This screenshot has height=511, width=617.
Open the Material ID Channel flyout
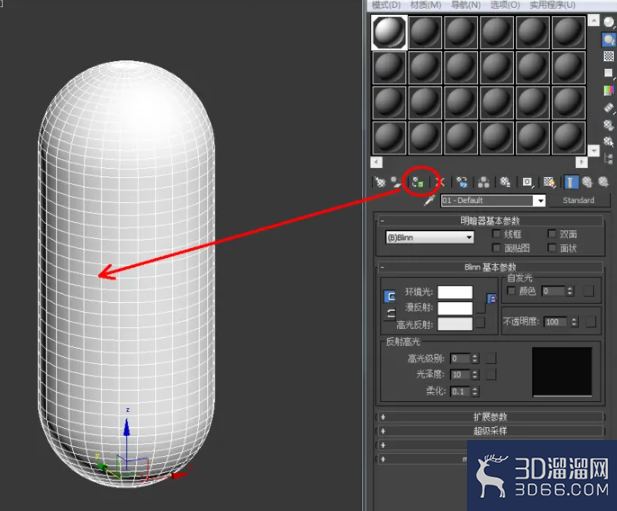[x=527, y=182]
